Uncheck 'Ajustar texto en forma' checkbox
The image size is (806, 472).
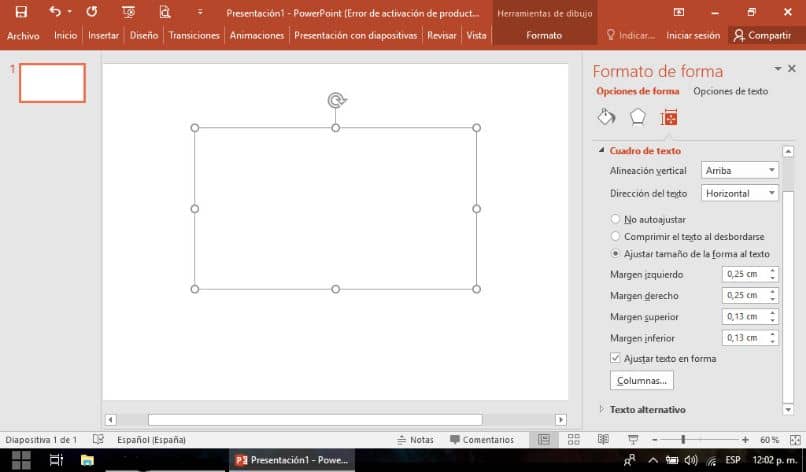(615, 358)
